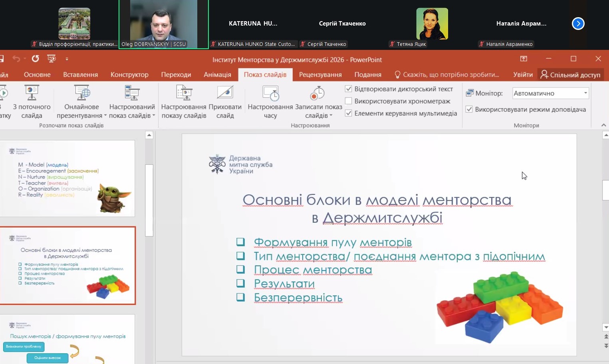The image size is (609, 364).
Task: Toggle the presenter view checkbox
Action: coord(469,109)
